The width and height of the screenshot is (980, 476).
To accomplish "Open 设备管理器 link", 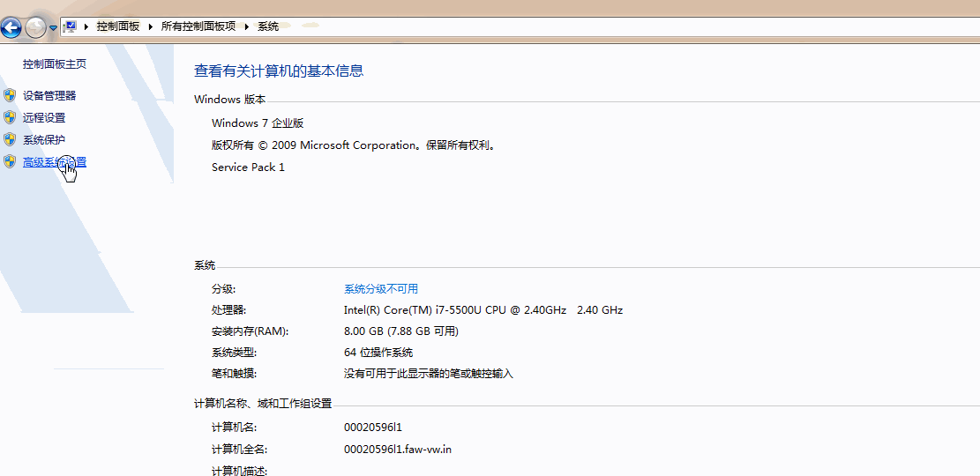I will click(x=49, y=95).
